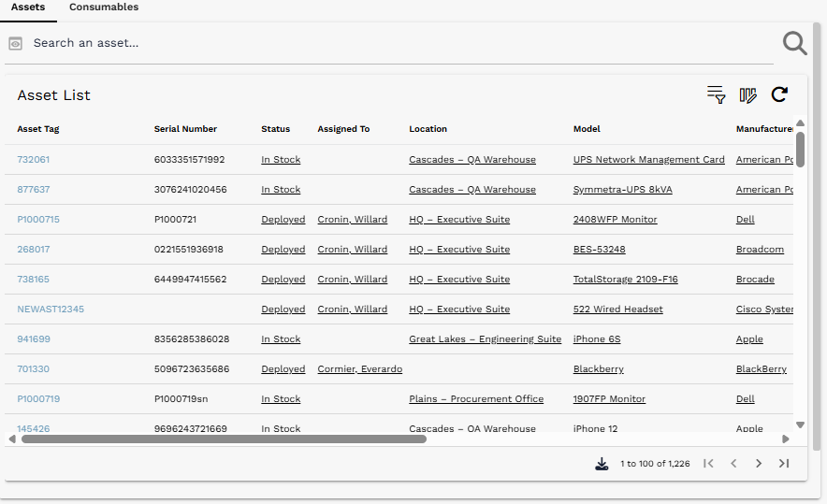Image resolution: width=827 pixels, height=504 pixels.
Task: Open asset tag 738165
Action: point(33,280)
